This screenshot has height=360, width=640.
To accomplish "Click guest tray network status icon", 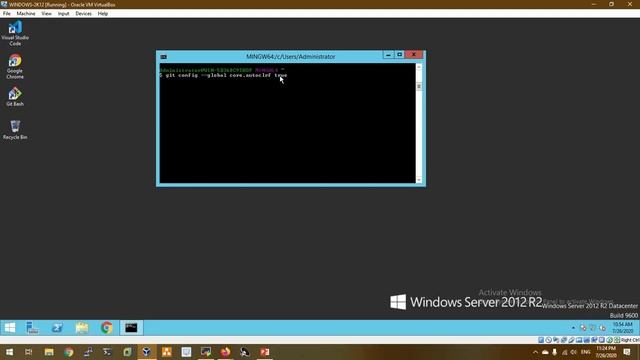I will tap(593, 328).
